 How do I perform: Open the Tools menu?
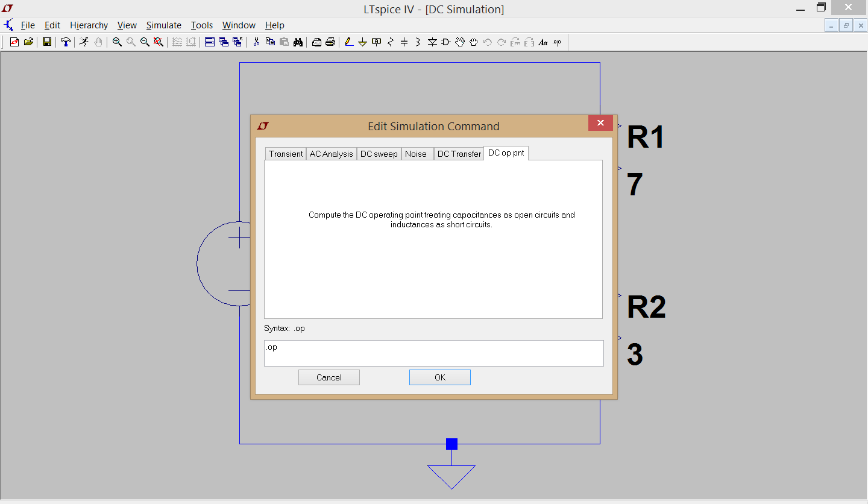[x=202, y=25]
